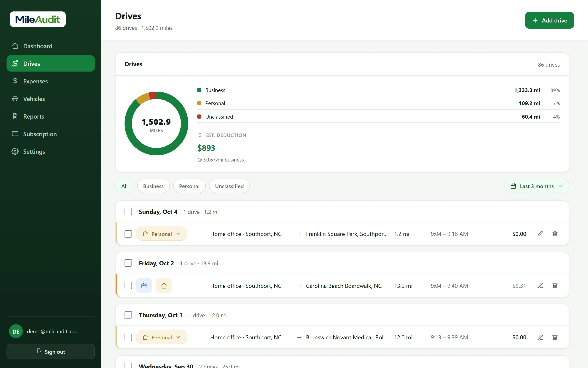Open Personal dropdown on Franklin Square Park drive

coord(161,234)
